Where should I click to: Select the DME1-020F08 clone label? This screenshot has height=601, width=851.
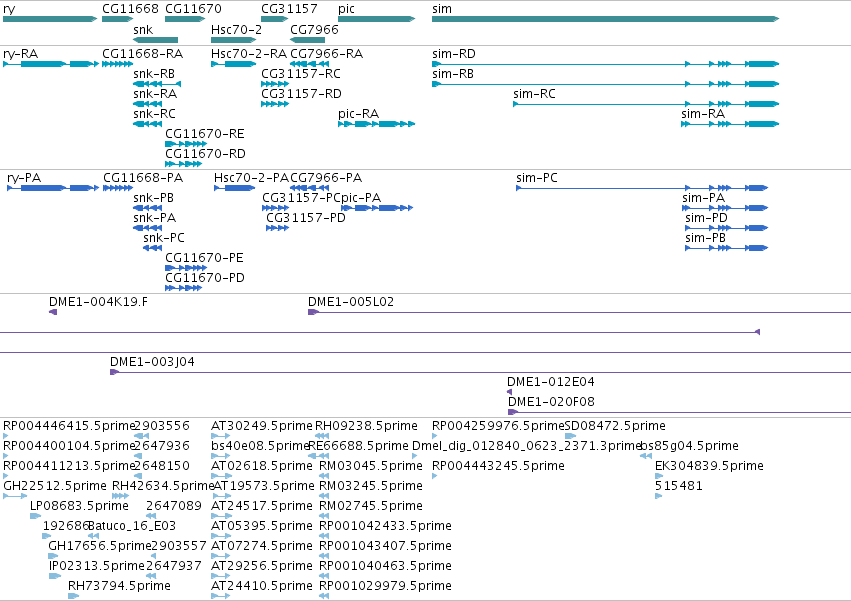tap(551, 402)
